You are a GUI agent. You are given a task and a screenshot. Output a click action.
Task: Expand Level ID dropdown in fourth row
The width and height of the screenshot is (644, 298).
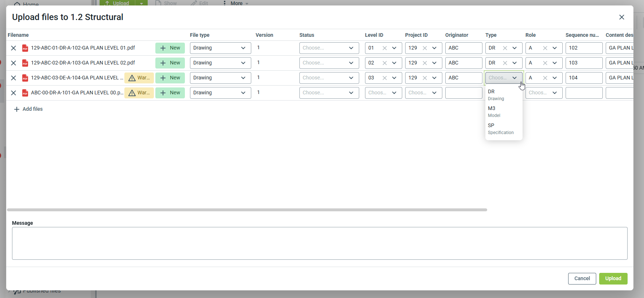(394, 93)
